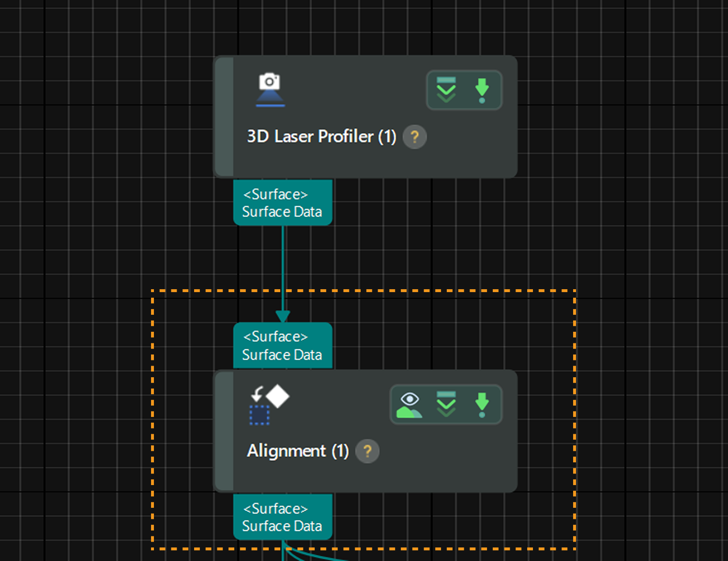Screen dimensions: 728x561
Task: Open help for Alignment (1)
Action: coord(367,451)
